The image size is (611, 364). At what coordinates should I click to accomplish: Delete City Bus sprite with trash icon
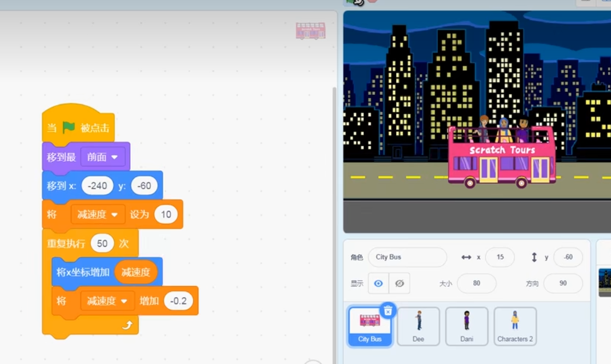tap(388, 311)
